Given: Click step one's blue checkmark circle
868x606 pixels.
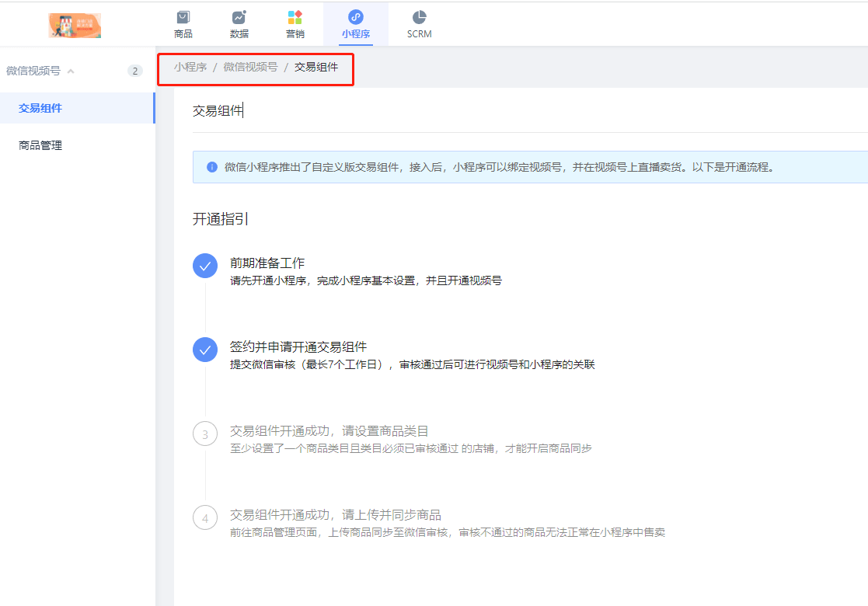Looking at the screenshot, I should [x=204, y=266].
